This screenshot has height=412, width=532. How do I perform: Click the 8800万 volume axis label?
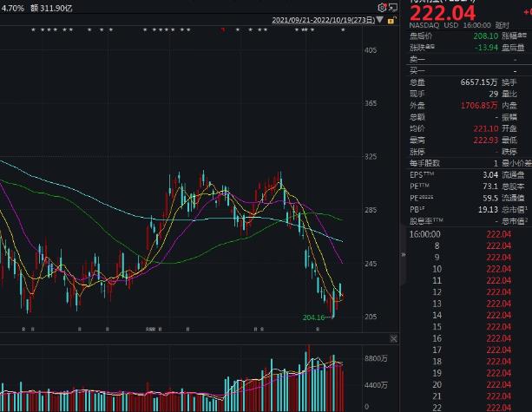coord(376,358)
